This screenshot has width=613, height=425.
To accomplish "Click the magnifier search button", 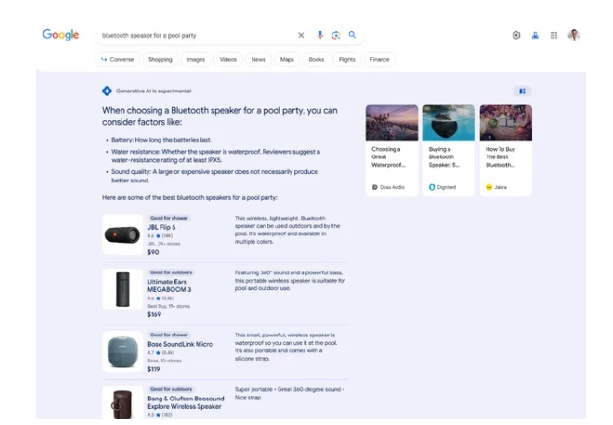I will click(x=352, y=35).
